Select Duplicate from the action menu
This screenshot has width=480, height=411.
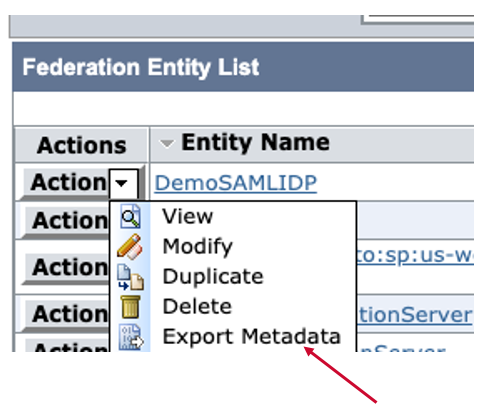pos(213,277)
